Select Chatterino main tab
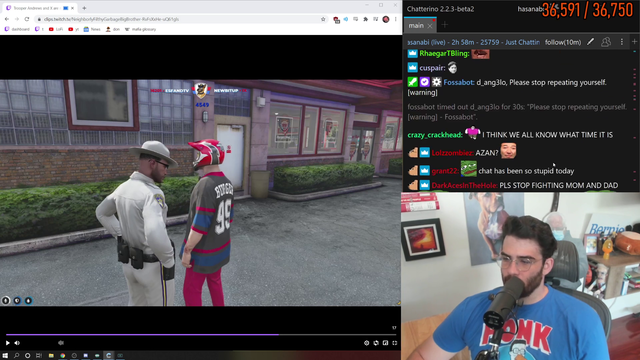640x360 pixels. coord(420,25)
